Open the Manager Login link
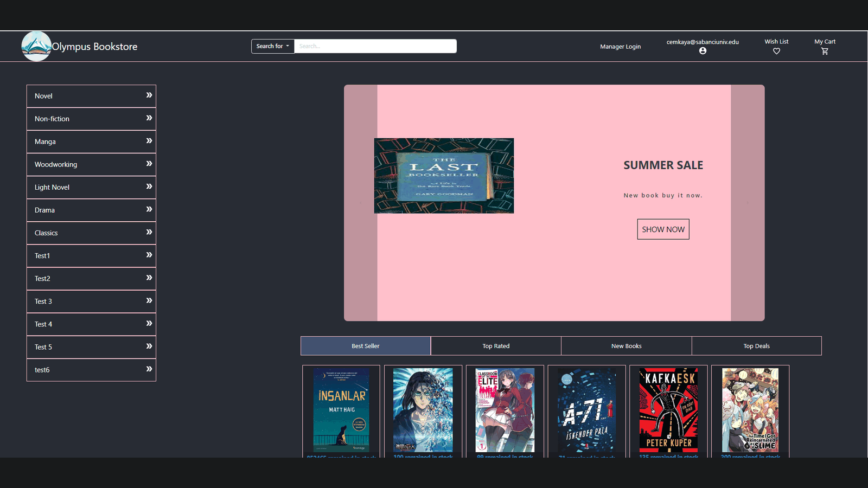Viewport: 868px width, 488px height. pyautogui.click(x=620, y=47)
